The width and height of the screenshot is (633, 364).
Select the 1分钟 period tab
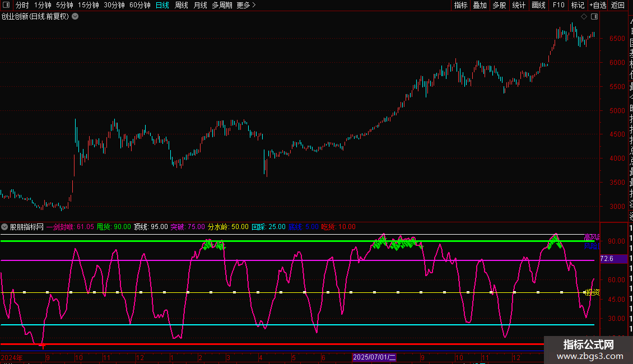point(43,5)
